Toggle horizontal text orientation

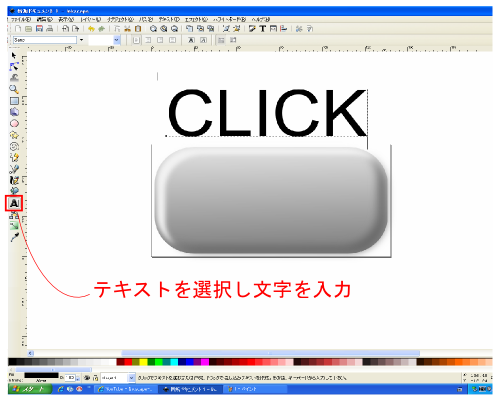(221, 40)
